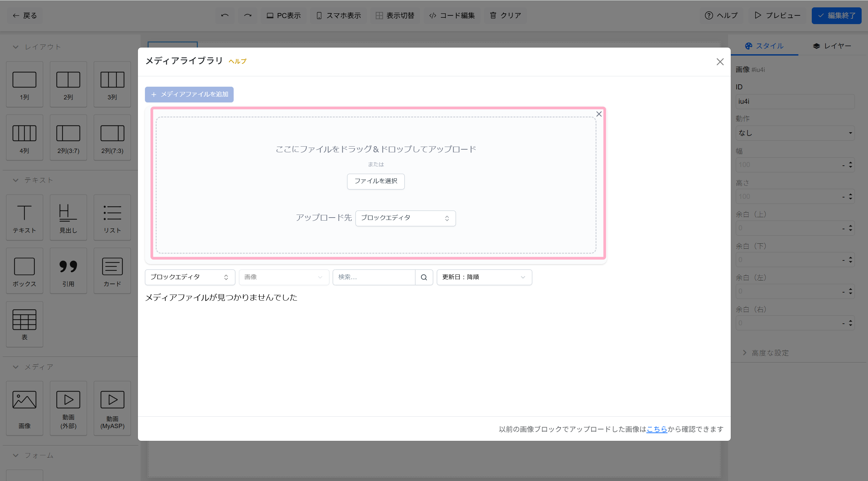Open the アップロード先 ブロックエディタ dropdown
Screen dimensions: 868x481
(x=405, y=218)
